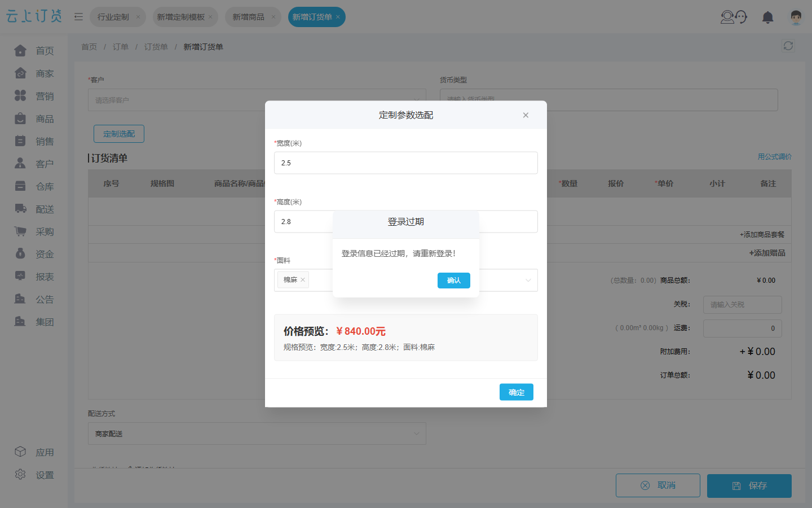
Task: Click 首页 in the breadcrumb
Action: (x=89, y=47)
